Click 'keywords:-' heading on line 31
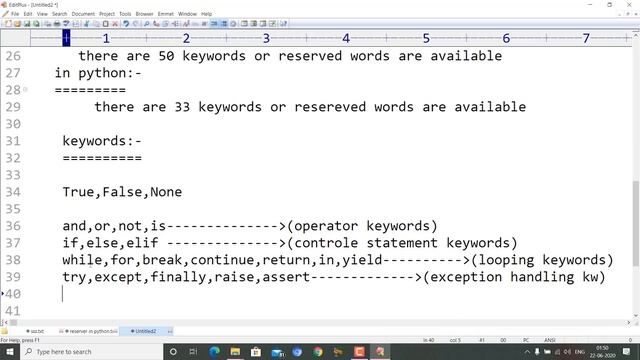 [102, 141]
